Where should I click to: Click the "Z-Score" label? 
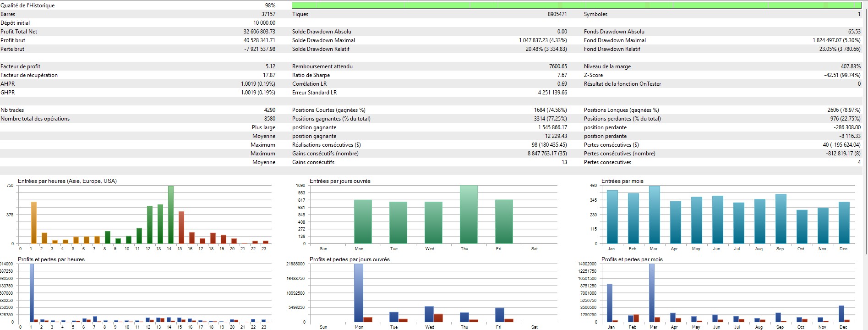pos(593,75)
